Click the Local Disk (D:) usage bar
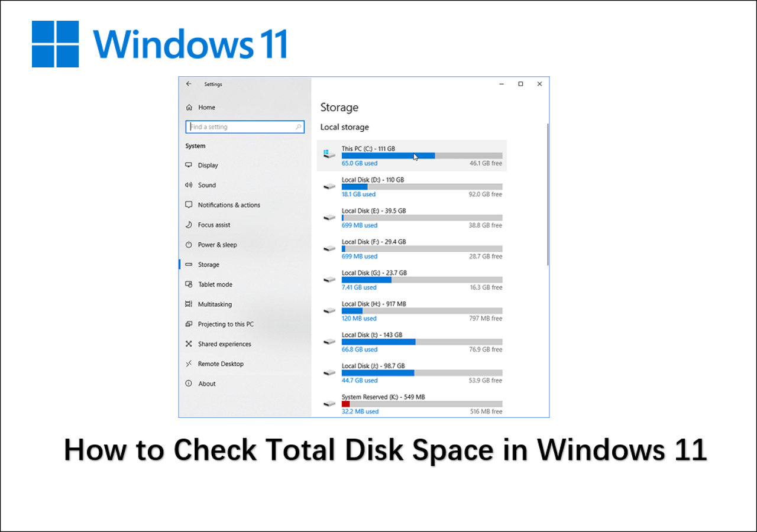 [x=422, y=187]
